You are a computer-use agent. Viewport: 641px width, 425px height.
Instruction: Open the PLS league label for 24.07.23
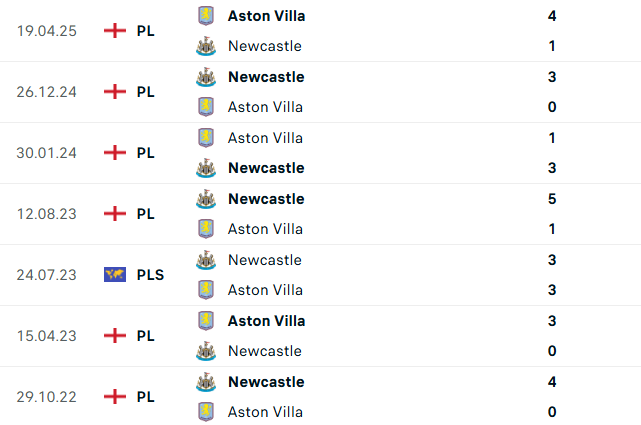pyautogui.click(x=150, y=275)
